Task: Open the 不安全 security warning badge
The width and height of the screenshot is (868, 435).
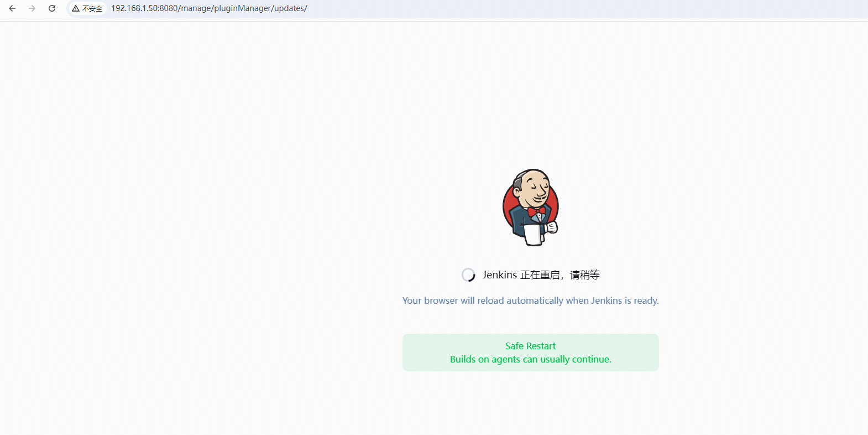Action: tap(87, 8)
